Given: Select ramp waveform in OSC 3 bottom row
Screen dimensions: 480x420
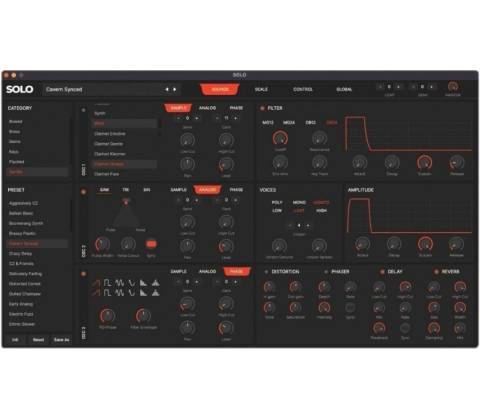Looking at the screenshot, I should [143, 293].
